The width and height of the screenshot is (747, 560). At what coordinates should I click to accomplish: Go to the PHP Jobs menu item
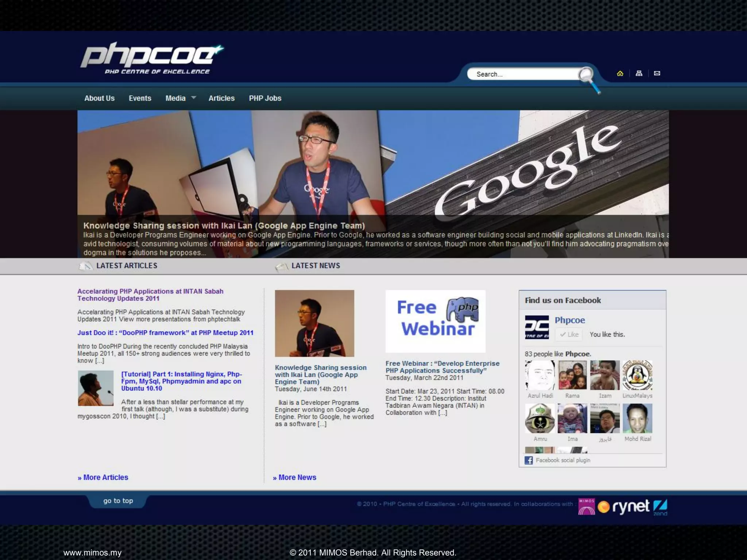click(x=265, y=98)
